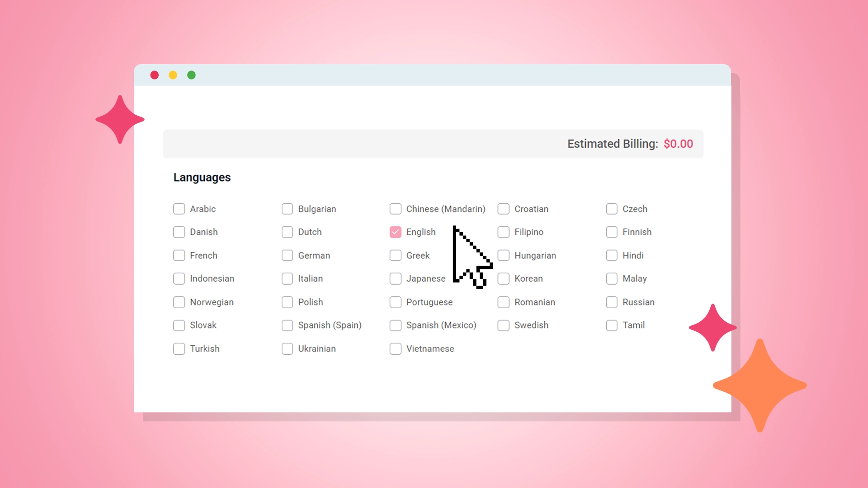Enable the Chinese (Mandarin) checkbox
Viewport: 868px width, 488px height.
(x=395, y=209)
